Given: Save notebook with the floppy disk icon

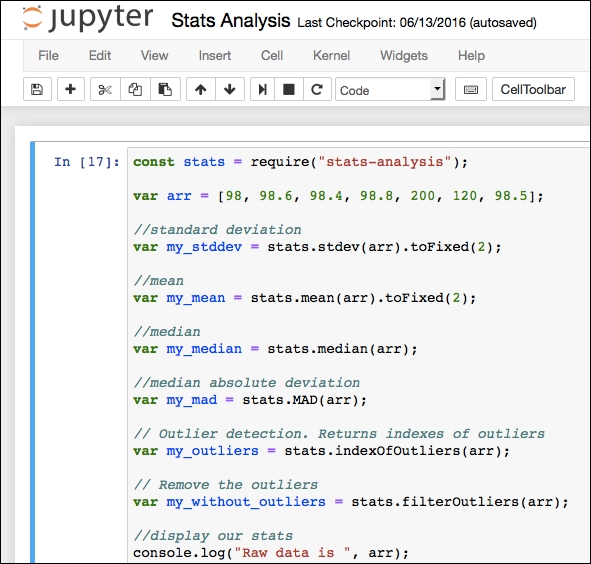Looking at the screenshot, I should click(37, 89).
